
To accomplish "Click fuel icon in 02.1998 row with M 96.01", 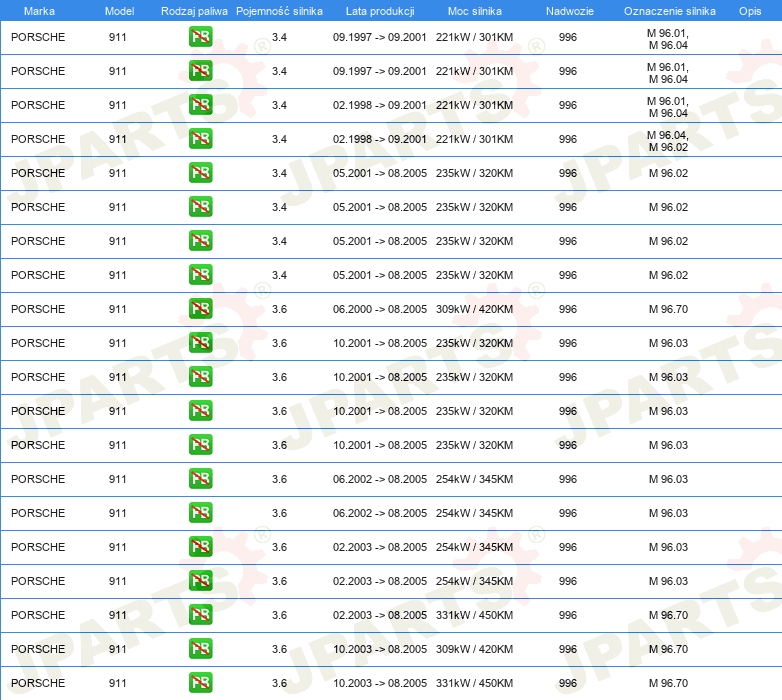I will pyautogui.click(x=200, y=105).
